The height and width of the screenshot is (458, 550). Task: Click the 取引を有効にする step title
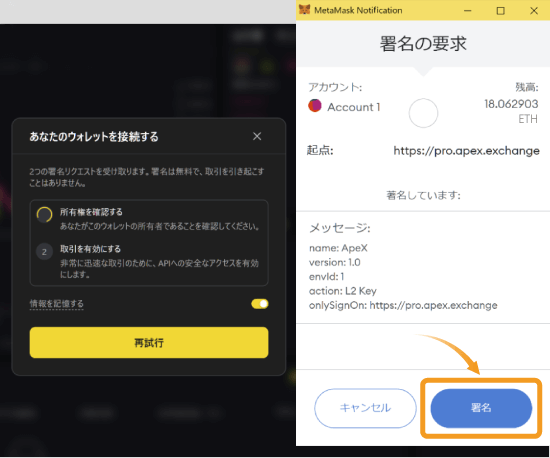pyautogui.click(x=90, y=249)
